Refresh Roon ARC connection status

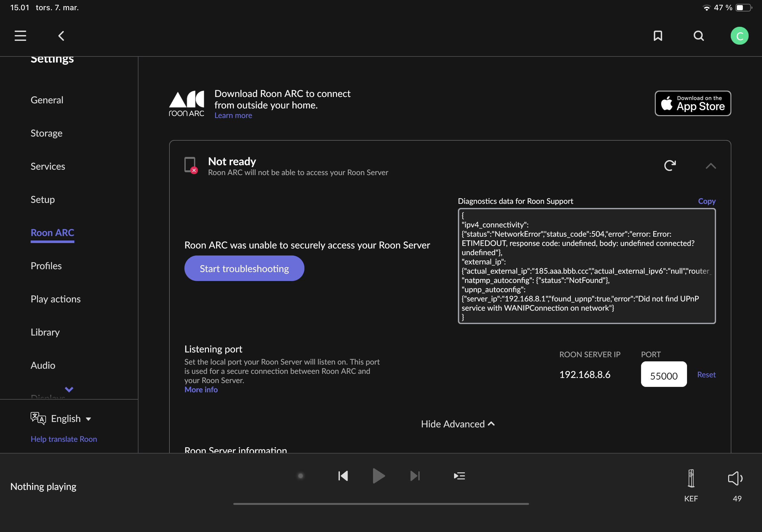670,166
